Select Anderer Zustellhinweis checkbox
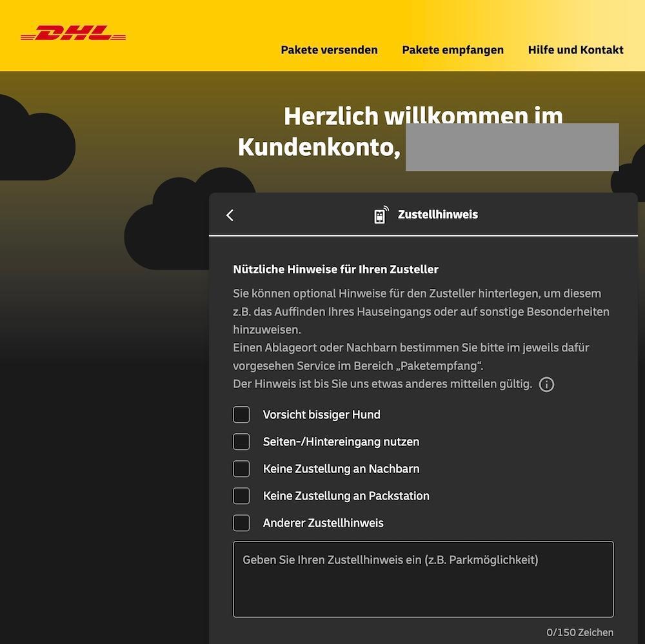The width and height of the screenshot is (645, 644). [x=241, y=523]
